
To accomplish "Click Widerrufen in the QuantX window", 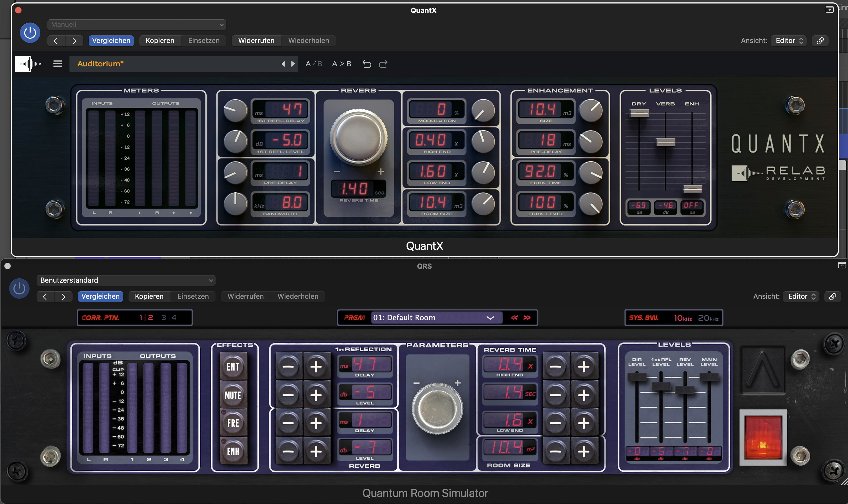I will coord(256,40).
